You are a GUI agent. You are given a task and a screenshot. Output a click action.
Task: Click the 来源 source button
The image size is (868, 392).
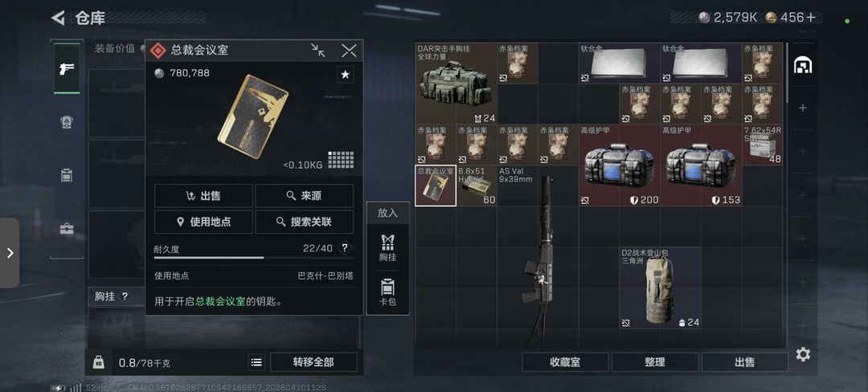click(304, 196)
